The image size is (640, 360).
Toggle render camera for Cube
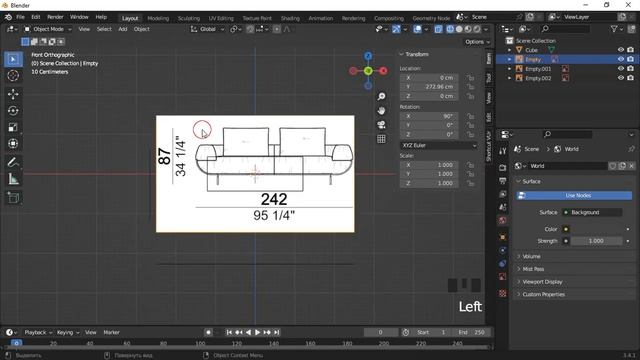pyautogui.click(x=631, y=50)
